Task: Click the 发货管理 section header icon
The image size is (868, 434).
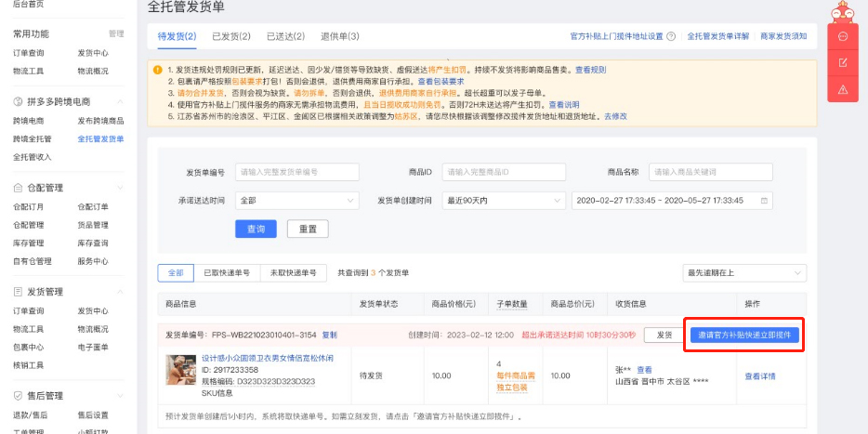Action: [x=18, y=292]
